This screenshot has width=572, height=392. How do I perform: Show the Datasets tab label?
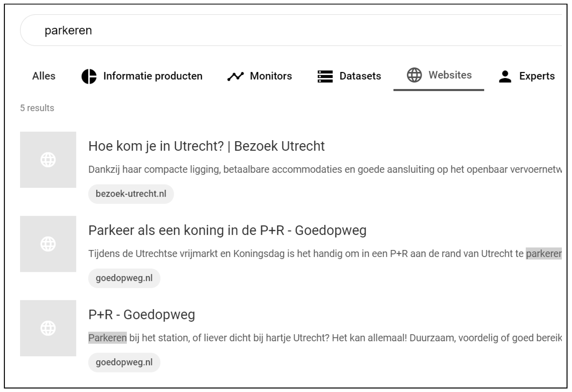tap(360, 76)
